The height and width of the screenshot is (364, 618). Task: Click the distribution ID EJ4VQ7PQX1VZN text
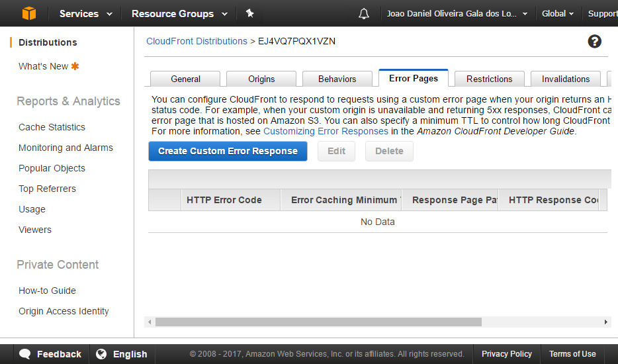point(297,41)
